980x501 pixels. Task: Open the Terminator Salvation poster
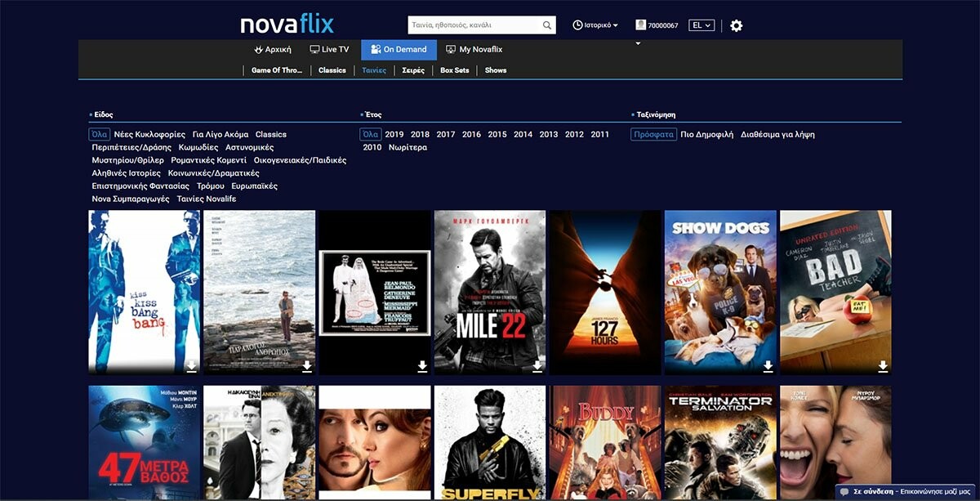(x=720, y=443)
